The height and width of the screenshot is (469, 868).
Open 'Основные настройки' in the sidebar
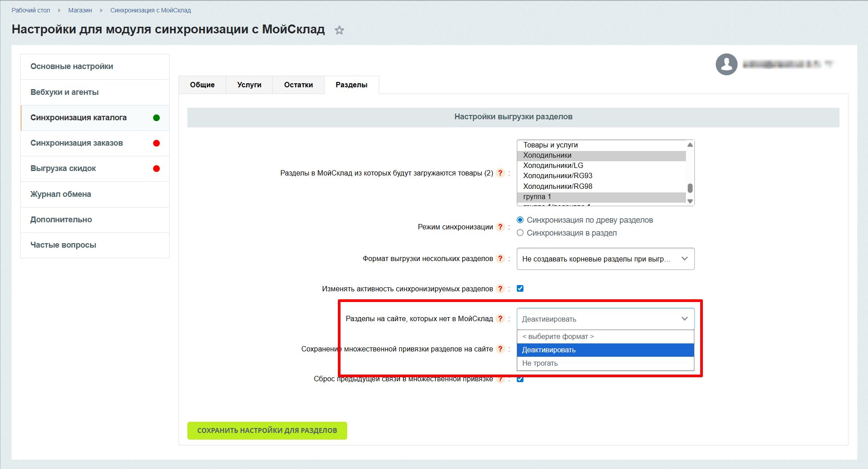pos(95,67)
